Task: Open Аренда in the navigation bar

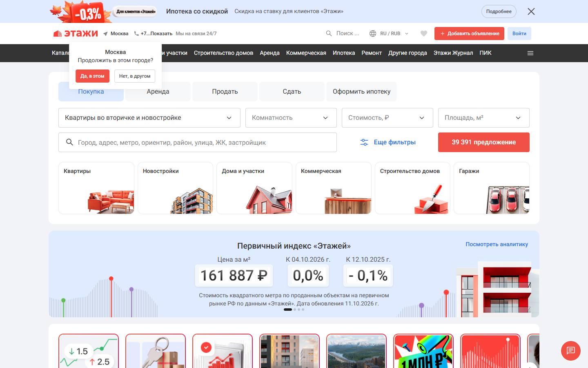Action: [x=269, y=53]
